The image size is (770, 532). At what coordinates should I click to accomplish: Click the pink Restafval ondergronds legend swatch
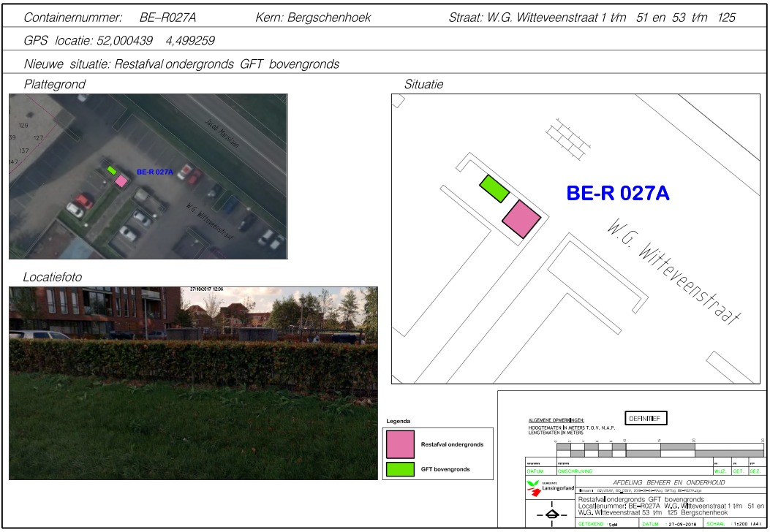(400, 444)
